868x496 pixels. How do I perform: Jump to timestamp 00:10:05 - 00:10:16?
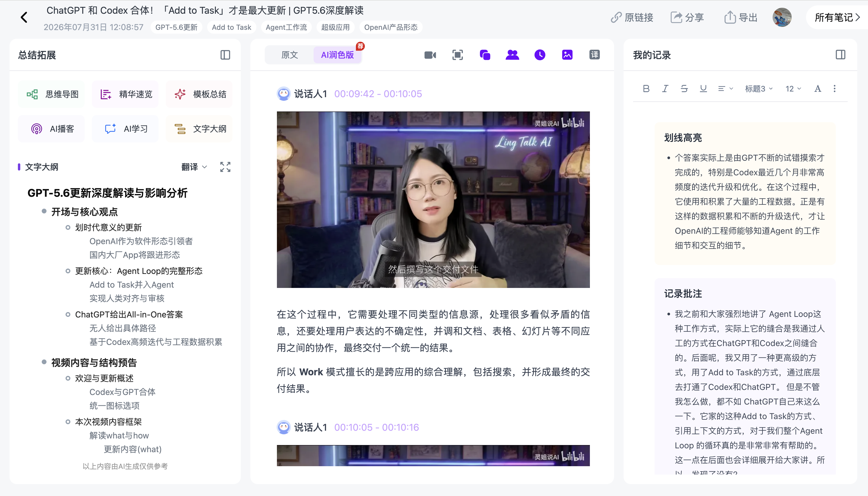tap(376, 427)
